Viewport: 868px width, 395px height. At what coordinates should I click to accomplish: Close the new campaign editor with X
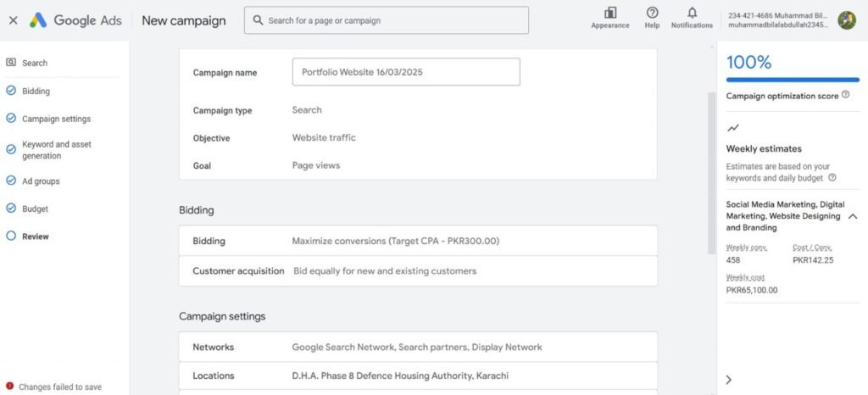14,20
